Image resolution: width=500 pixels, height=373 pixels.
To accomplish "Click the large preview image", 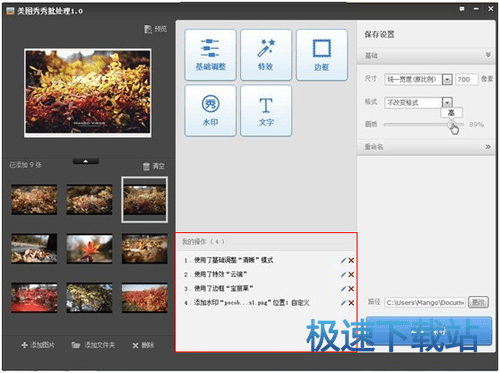I will (x=88, y=93).
